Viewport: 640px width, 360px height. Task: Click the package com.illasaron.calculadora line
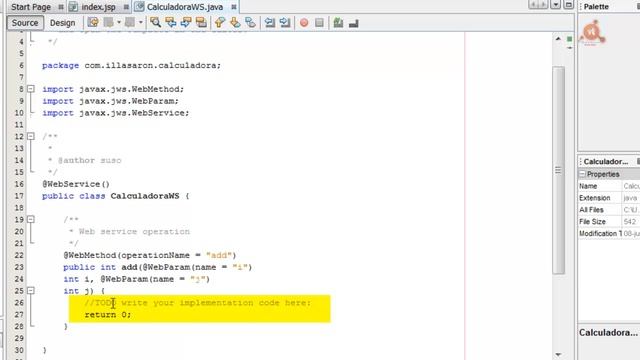click(x=131, y=65)
